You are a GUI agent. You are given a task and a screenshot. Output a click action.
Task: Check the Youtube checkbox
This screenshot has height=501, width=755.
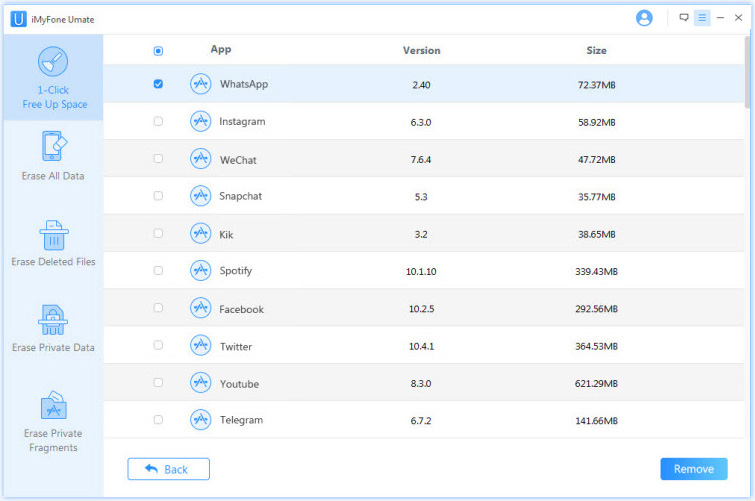click(x=158, y=382)
